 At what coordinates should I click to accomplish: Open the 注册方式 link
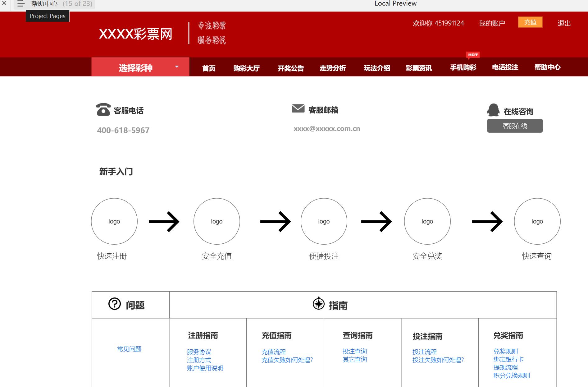click(x=199, y=360)
